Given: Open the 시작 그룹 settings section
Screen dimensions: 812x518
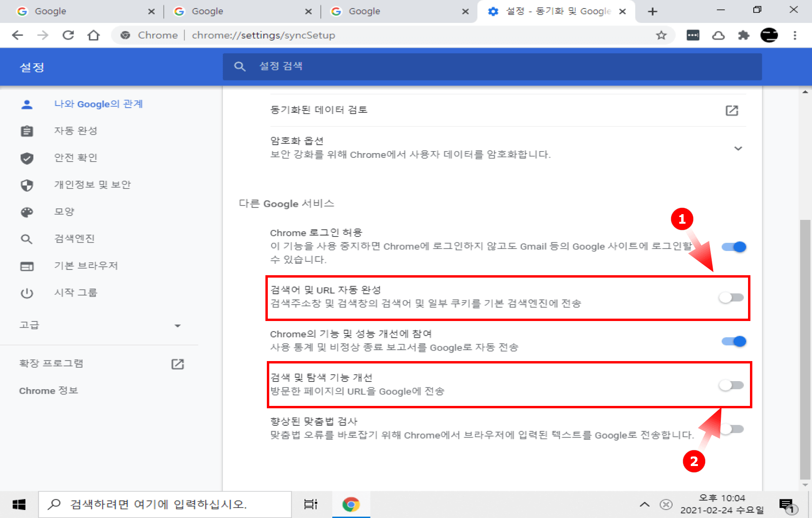Looking at the screenshot, I should (x=76, y=293).
